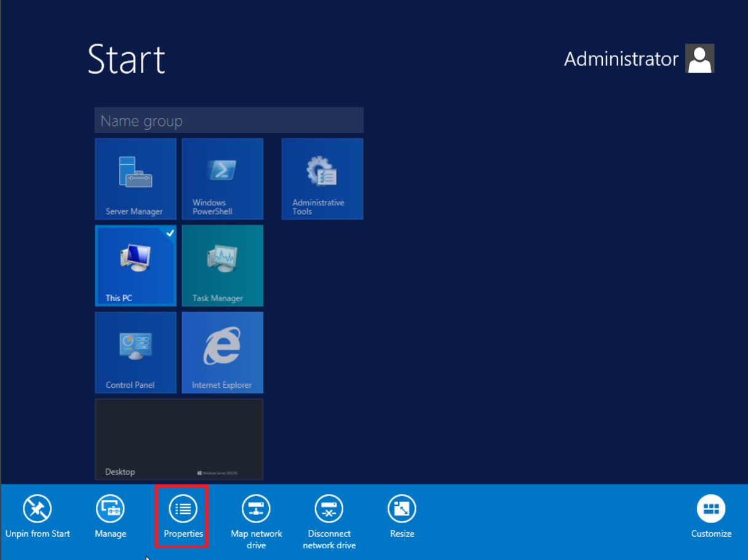This screenshot has width=748, height=560.
Task: Toggle the checkmark on This PC tile
Action: pyautogui.click(x=170, y=233)
